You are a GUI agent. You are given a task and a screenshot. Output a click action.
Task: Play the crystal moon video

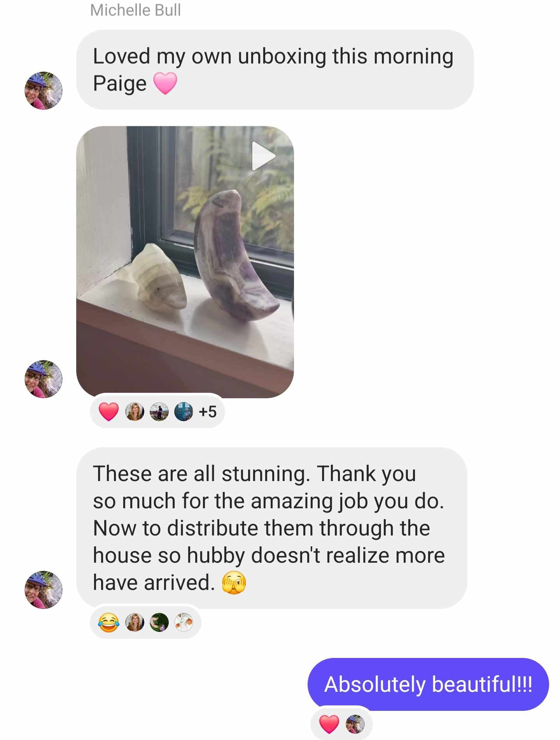click(264, 156)
